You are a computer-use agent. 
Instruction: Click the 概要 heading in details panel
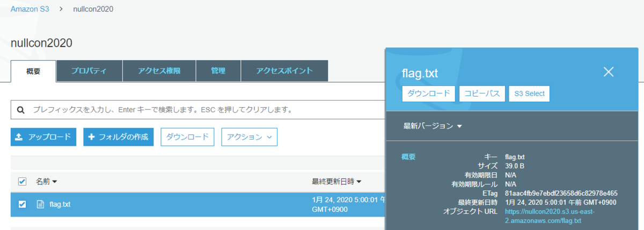click(409, 157)
